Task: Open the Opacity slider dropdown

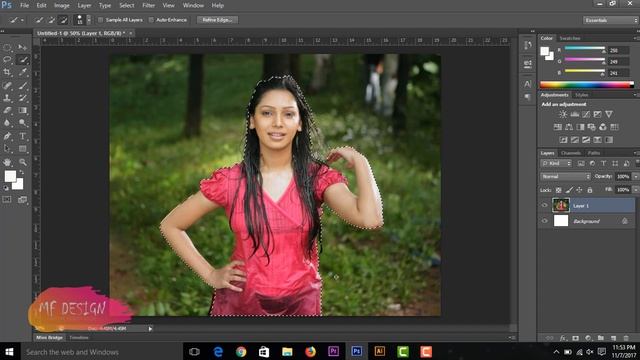Action: tap(636, 176)
